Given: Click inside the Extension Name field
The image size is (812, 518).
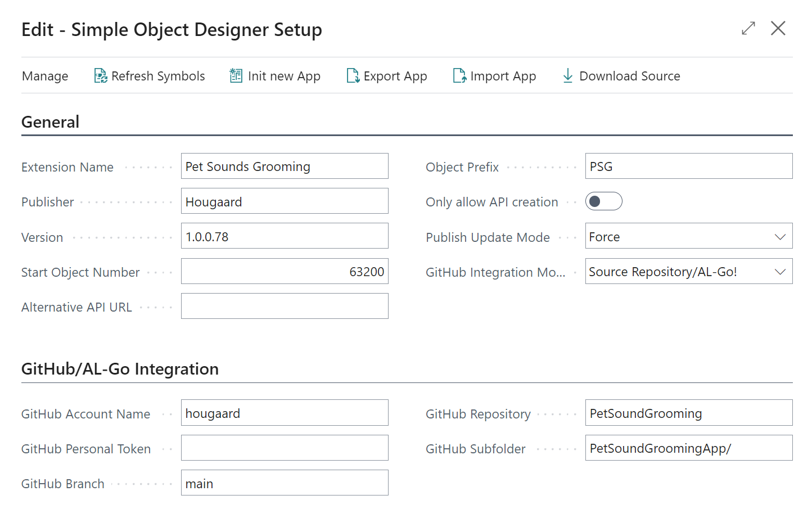Looking at the screenshot, I should pyautogui.click(x=284, y=166).
